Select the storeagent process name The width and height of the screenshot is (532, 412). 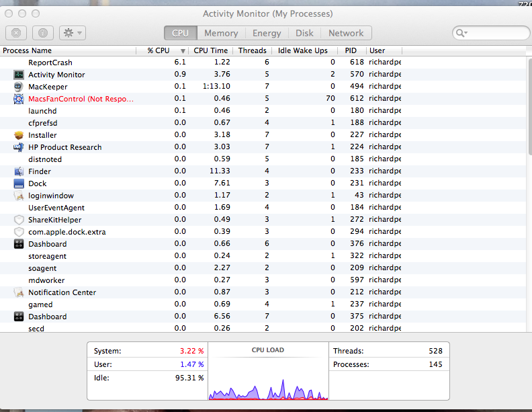pos(47,256)
